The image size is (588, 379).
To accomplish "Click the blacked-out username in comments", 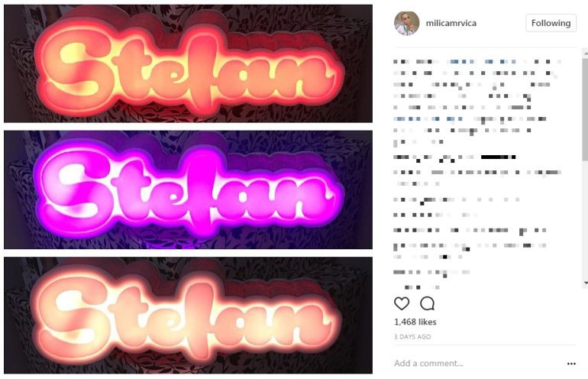I will coord(499,157).
